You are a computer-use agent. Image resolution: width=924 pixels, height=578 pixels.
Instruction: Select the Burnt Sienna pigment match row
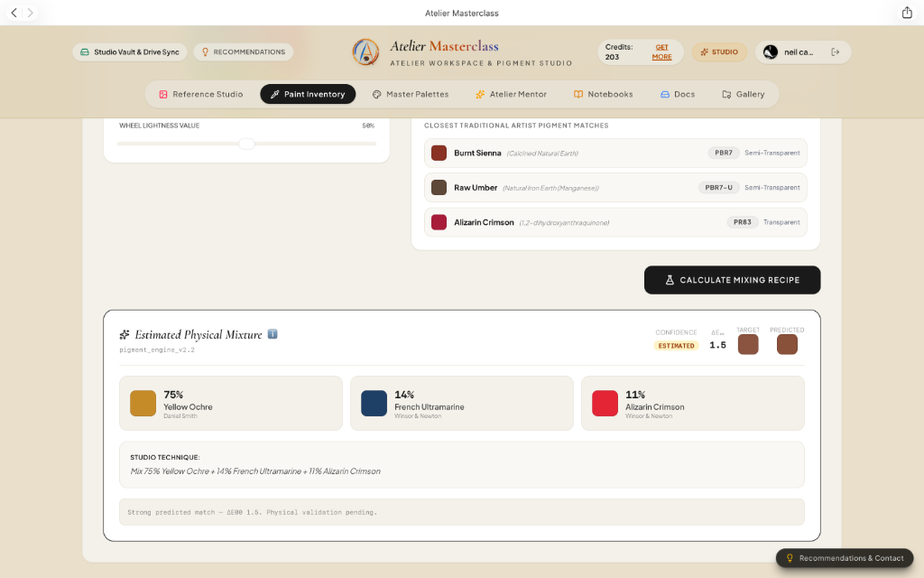[615, 154]
